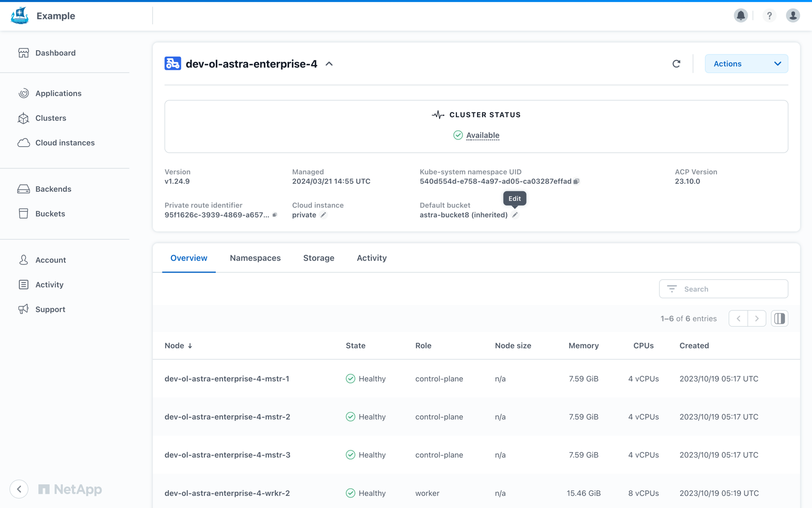This screenshot has width=812, height=508.
Task: Open the user profile icon
Action: [792, 16]
